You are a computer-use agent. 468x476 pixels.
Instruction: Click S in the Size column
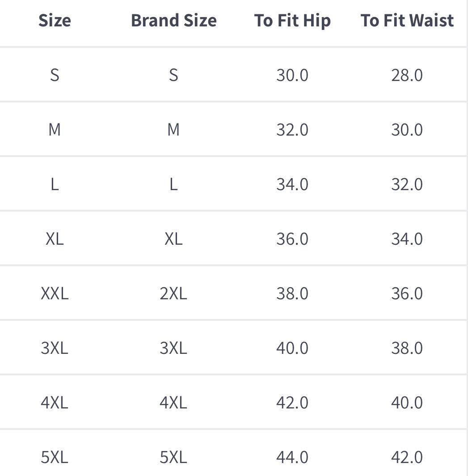55,75
